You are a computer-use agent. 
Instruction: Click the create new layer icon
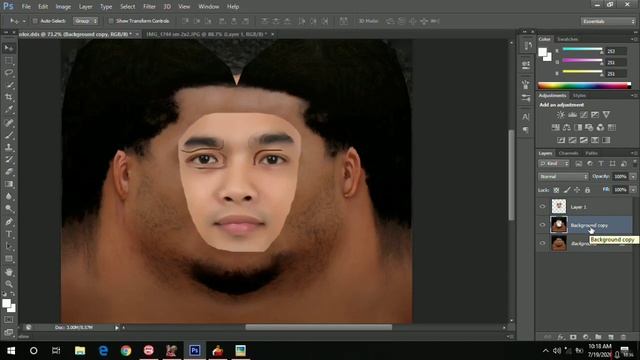coord(611,337)
